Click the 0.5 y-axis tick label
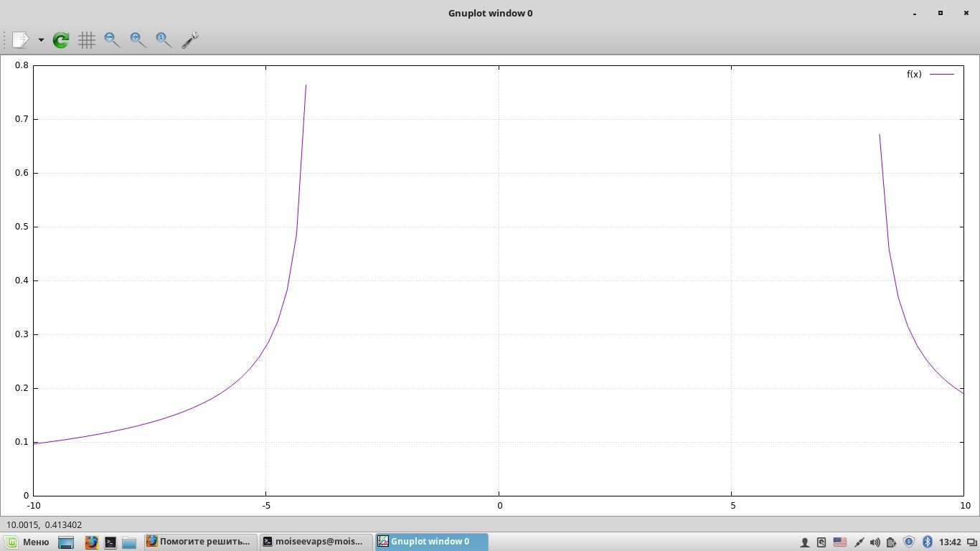The width and height of the screenshot is (980, 551). (22, 227)
